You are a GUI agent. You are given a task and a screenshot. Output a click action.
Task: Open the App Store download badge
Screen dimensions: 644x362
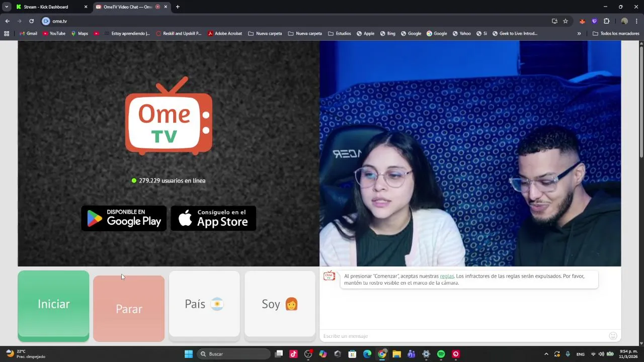coord(213,218)
